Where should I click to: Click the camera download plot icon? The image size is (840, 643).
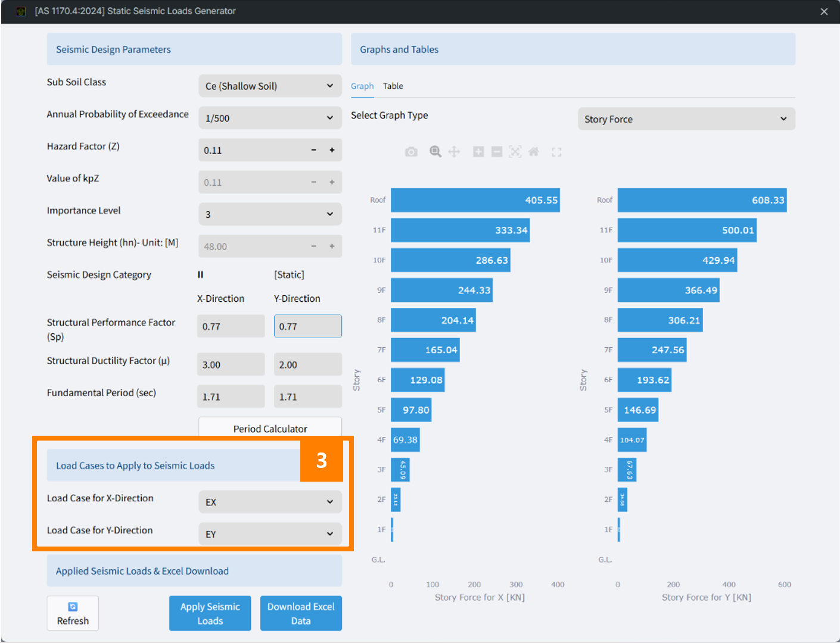click(x=411, y=152)
